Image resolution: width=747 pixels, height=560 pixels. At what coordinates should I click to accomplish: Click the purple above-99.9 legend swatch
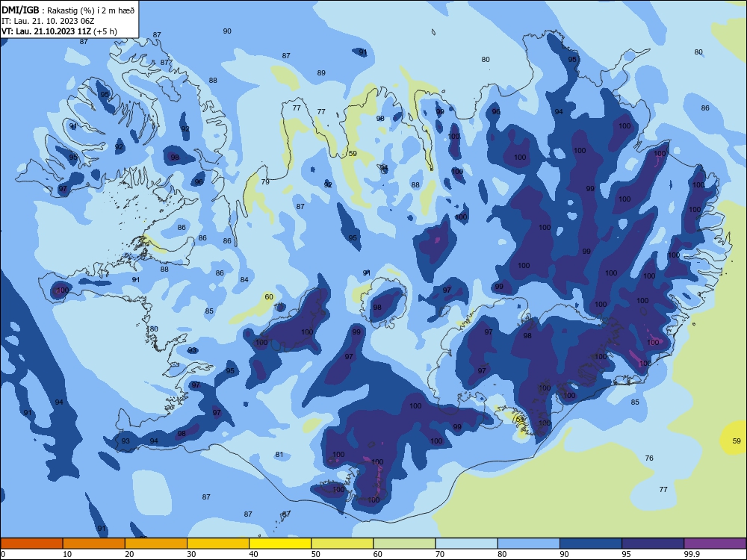coord(715,544)
